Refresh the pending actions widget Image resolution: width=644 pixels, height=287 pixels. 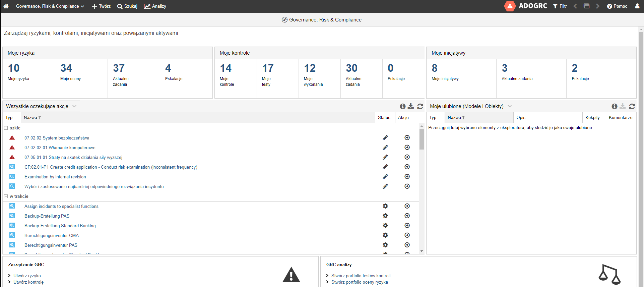(x=420, y=106)
